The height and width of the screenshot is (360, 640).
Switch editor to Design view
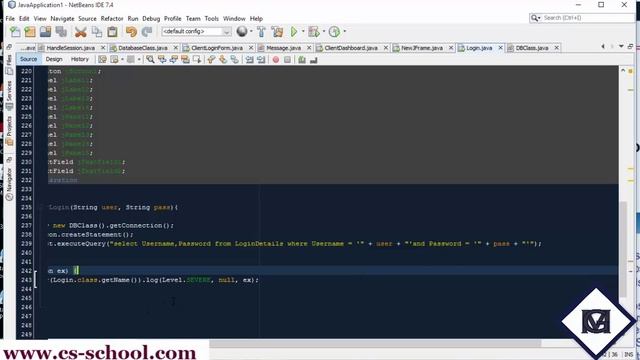click(54, 59)
